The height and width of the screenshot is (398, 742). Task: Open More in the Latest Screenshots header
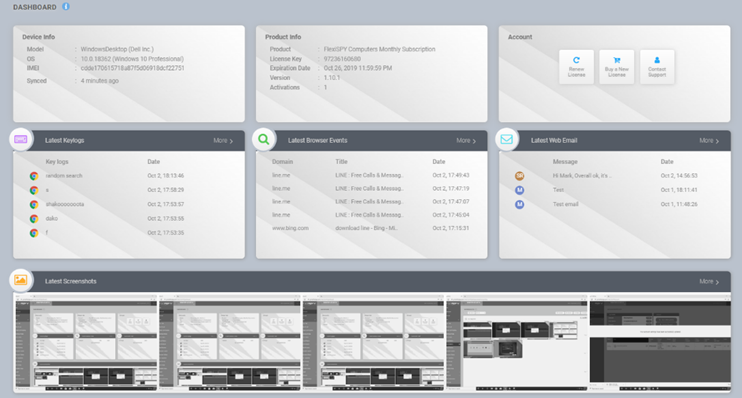[709, 282]
